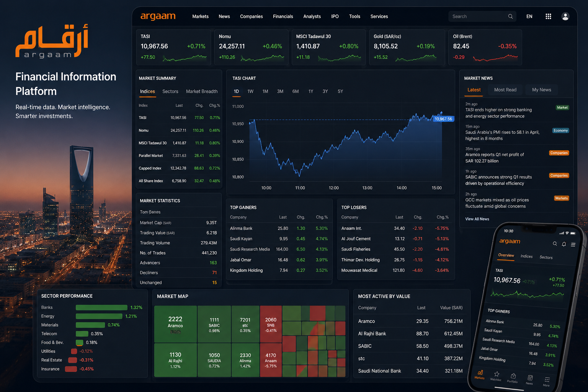588x392 pixels.
Task: Open the TASI ends higher news headline
Action: (498, 113)
